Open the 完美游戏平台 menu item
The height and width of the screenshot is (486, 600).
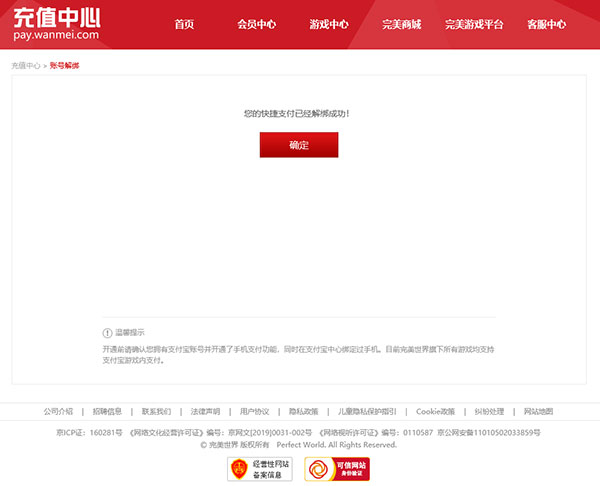pos(474,24)
